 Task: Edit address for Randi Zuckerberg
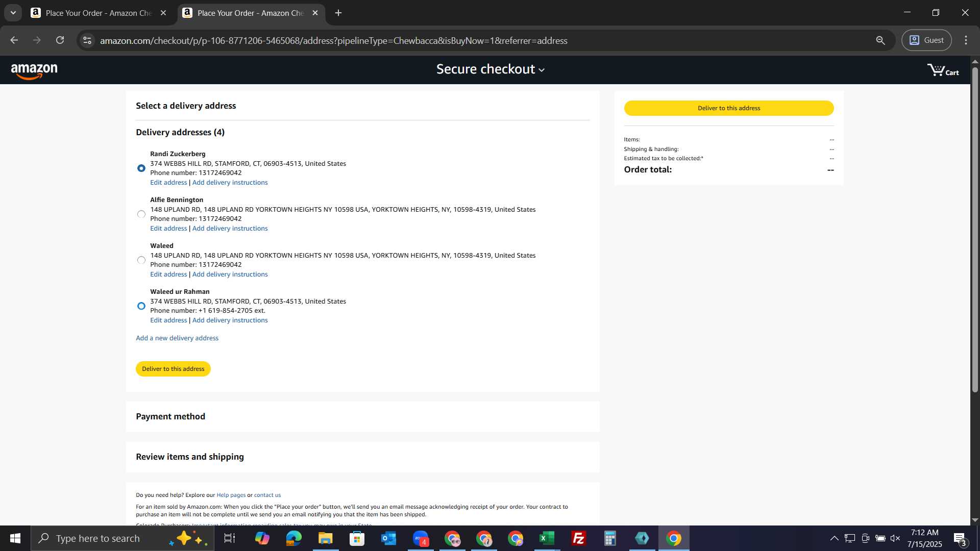click(x=168, y=183)
